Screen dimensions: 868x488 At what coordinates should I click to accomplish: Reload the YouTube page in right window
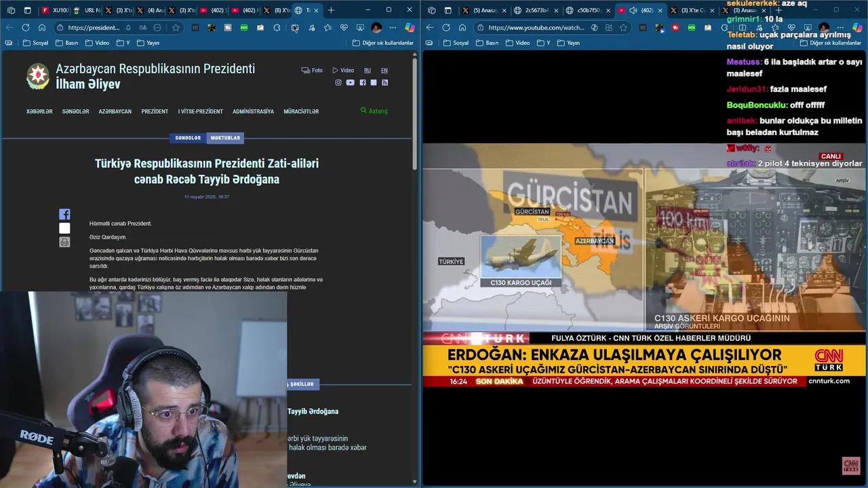tap(446, 27)
